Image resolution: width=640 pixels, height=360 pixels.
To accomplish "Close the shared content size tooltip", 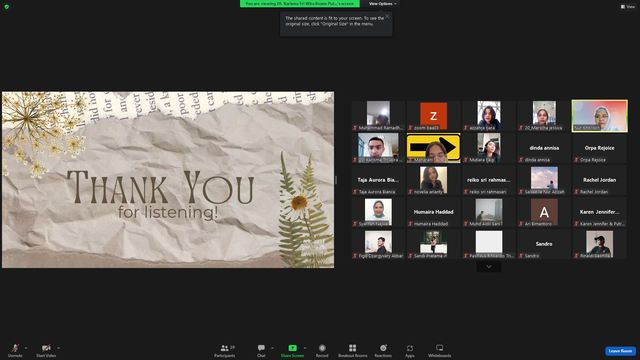I will [x=387, y=16].
